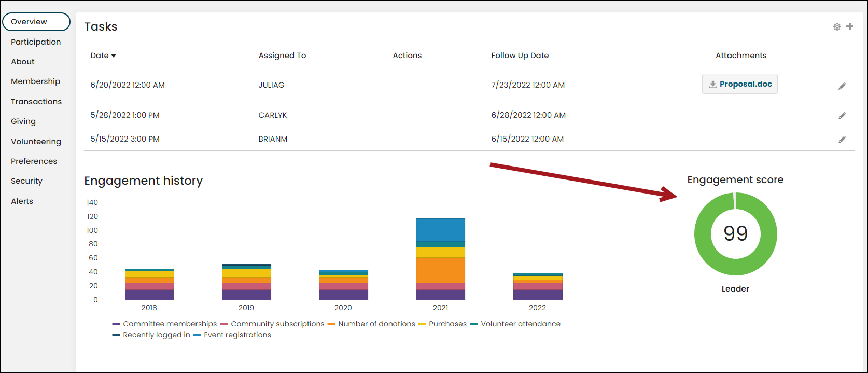Click the 2021 Number of donations orange segment
Screen dimensions: 868x373
pos(440,270)
